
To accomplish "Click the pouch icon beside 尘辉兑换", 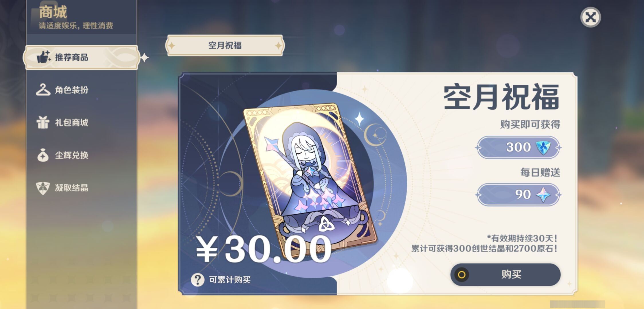I will [43, 155].
